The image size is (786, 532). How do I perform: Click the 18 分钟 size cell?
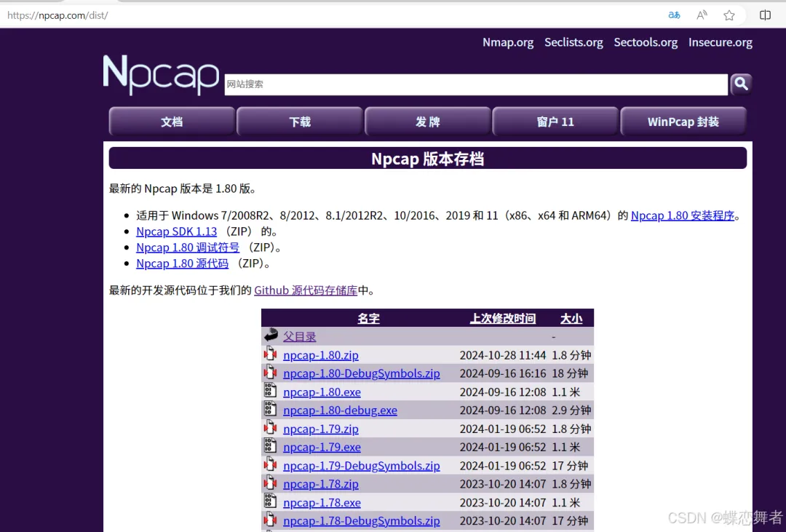click(x=570, y=373)
